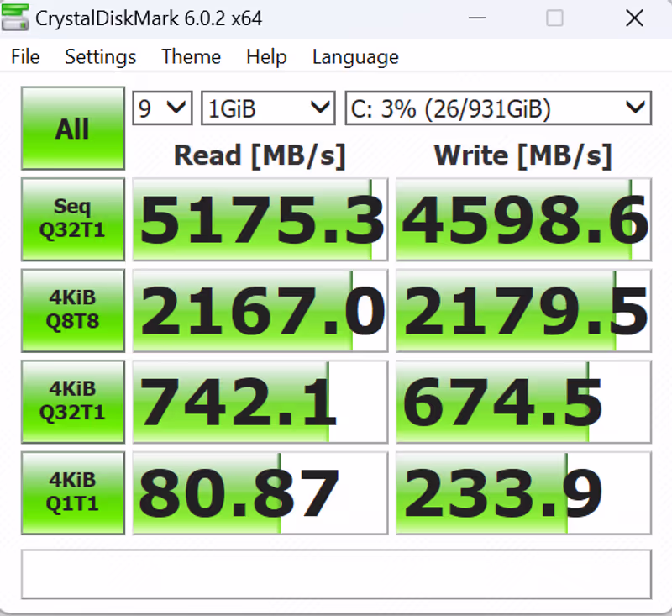Image resolution: width=672 pixels, height=616 pixels.
Task: Open the drive selector showing C: 3%
Action: click(x=497, y=108)
